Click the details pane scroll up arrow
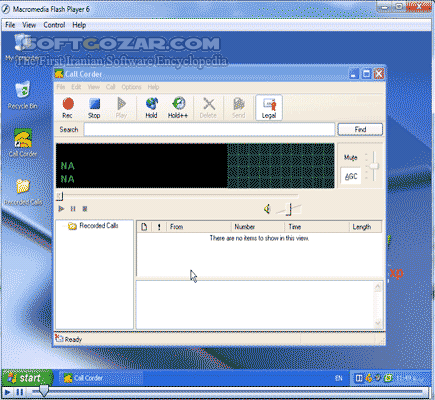Image resolution: width=435 pixels, height=400 pixels. point(378,287)
